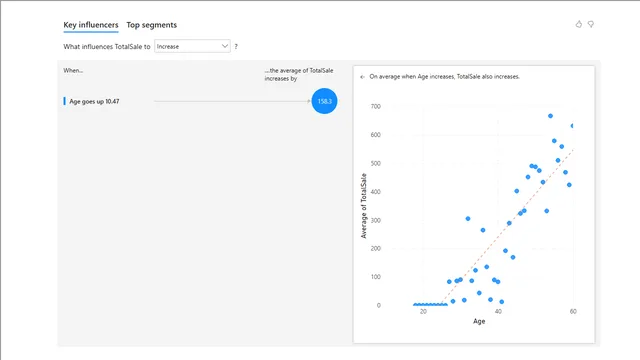The image size is (640, 360).
Task: Click the '60' x-axis tick label
Action: point(573,311)
